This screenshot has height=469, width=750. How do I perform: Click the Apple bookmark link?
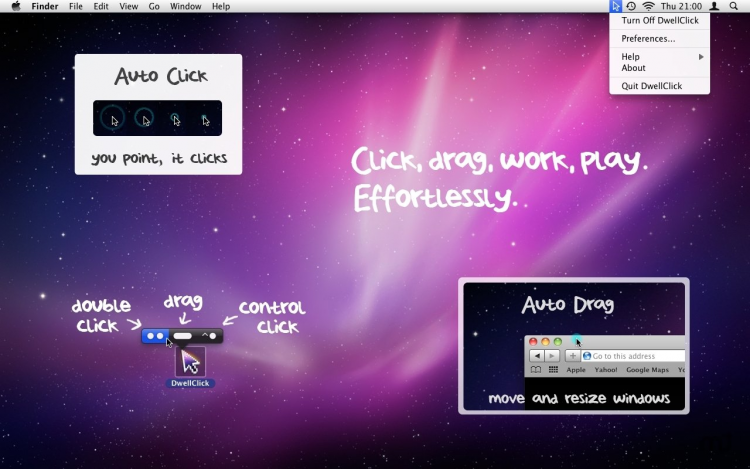pos(576,370)
